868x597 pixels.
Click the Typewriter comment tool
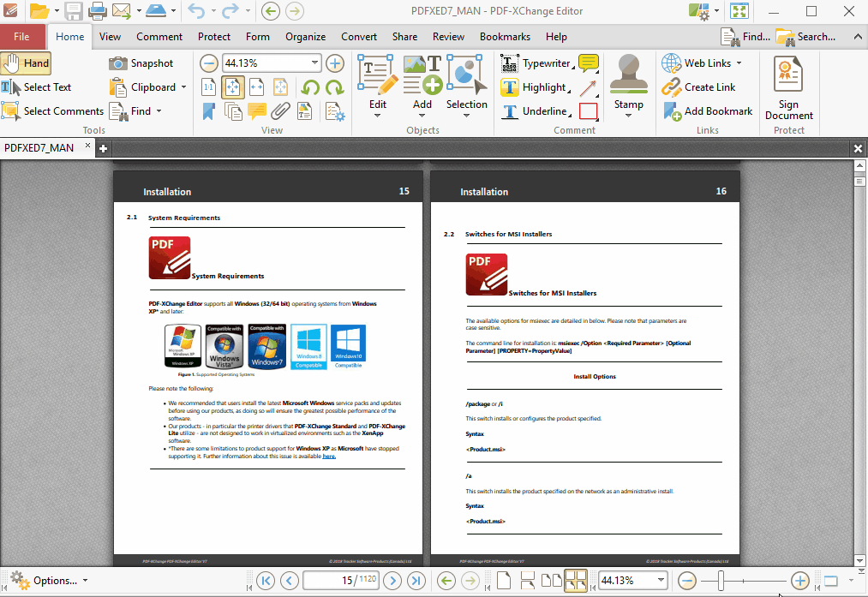[536, 63]
